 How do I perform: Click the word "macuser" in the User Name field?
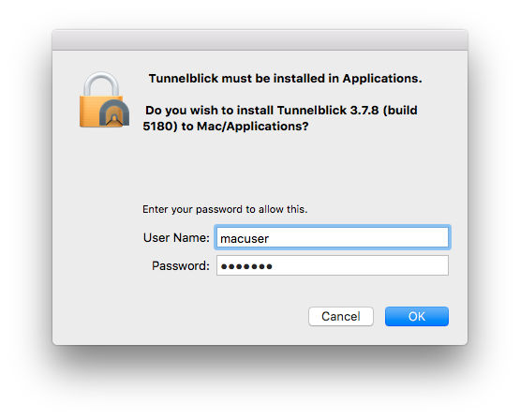click(245, 239)
